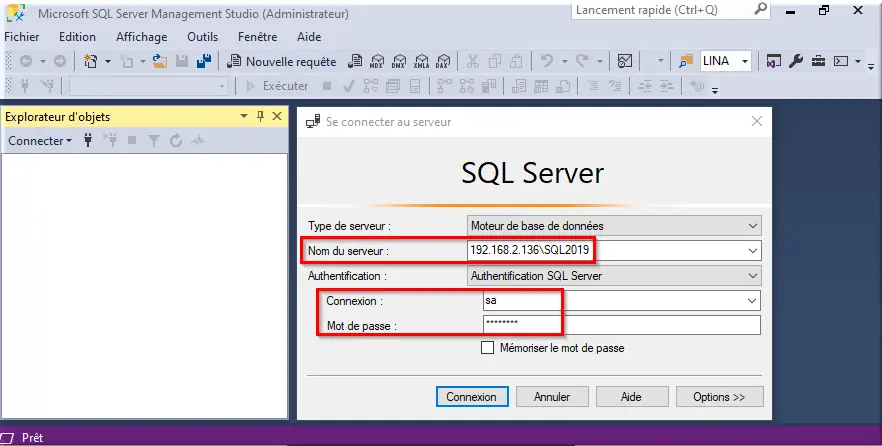Click the Options >> button

[x=719, y=397]
